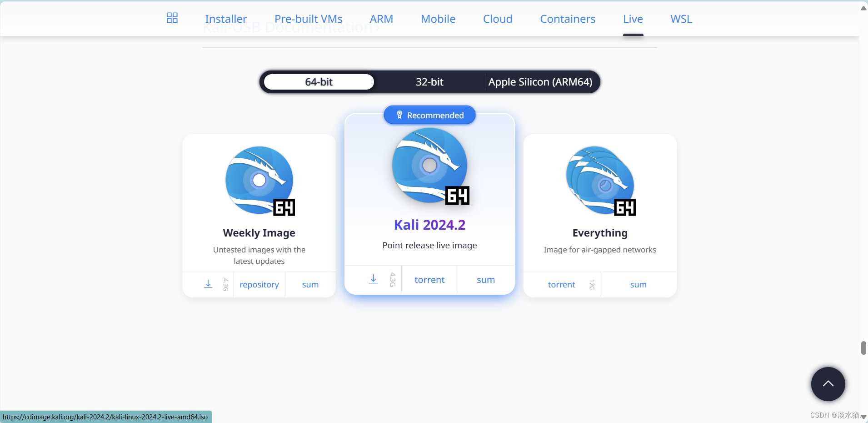
Task: Select the Live tab
Action: click(x=633, y=19)
